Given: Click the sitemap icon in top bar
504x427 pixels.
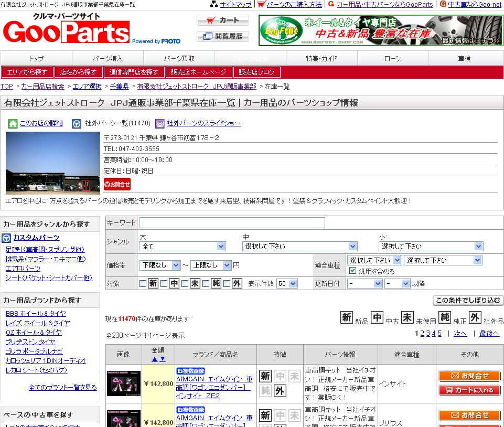Looking at the screenshot, I should tap(214, 4).
